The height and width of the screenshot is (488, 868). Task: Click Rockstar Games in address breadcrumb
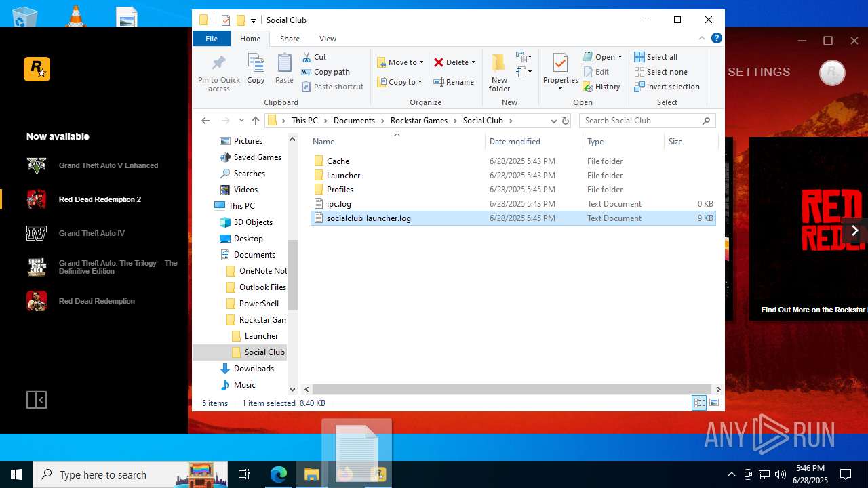click(419, 121)
